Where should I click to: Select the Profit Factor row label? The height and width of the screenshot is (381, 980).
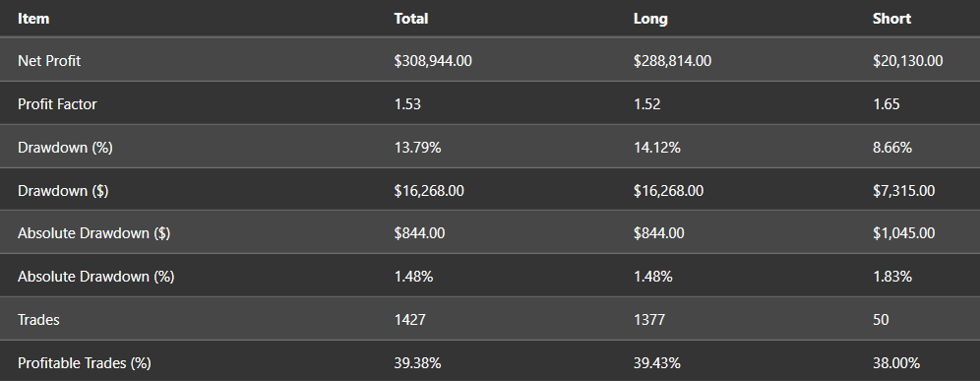coord(57,103)
